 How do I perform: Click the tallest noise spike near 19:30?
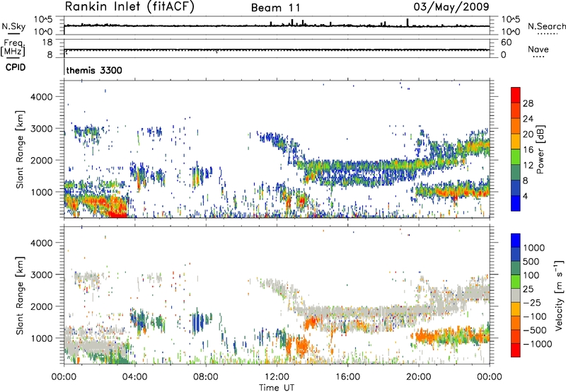tap(408, 23)
